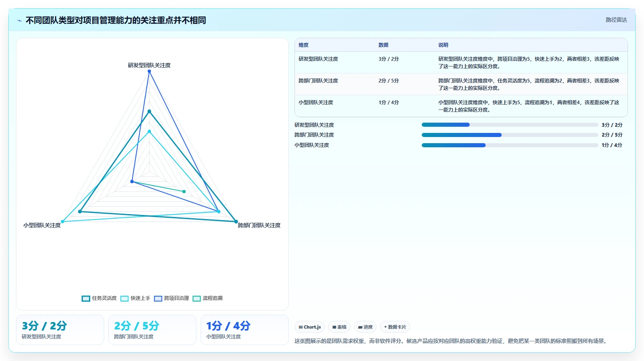Viewport: 644px width, 361px height.
Task: Click the 跨项目治理 legend label
Action: pos(176,298)
